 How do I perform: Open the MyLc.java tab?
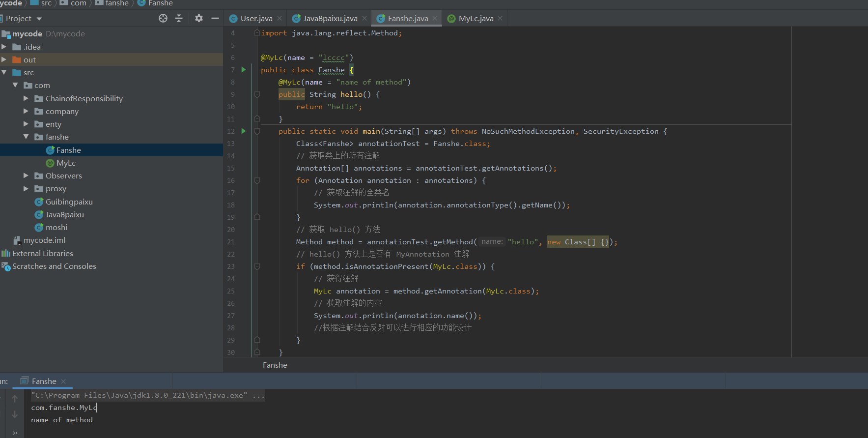point(476,19)
